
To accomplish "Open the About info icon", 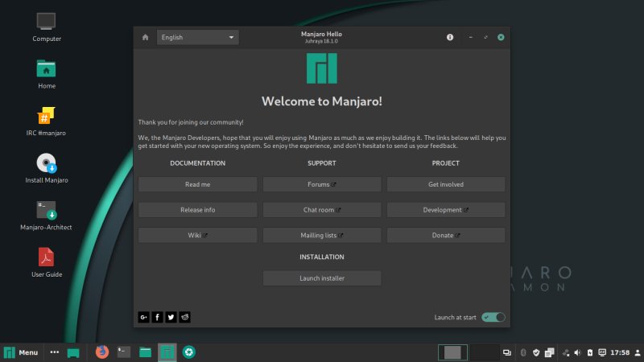I will [450, 37].
